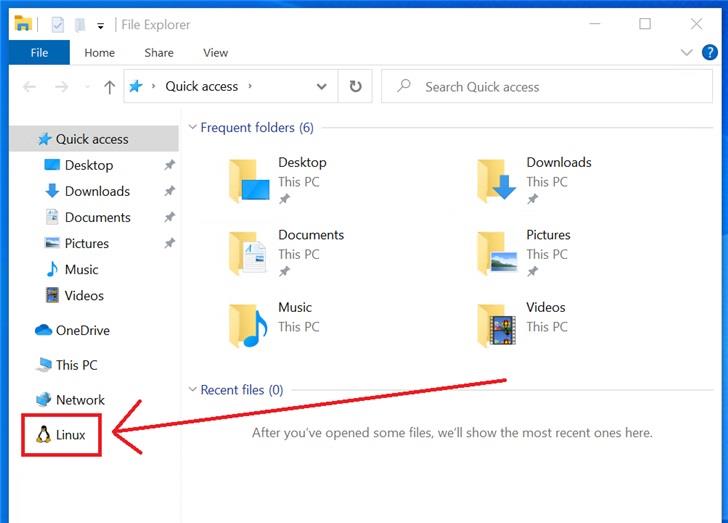Image resolution: width=728 pixels, height=523 pixels.
Task: Maximize the File Explorer window
Action: [x=645, y=24]
